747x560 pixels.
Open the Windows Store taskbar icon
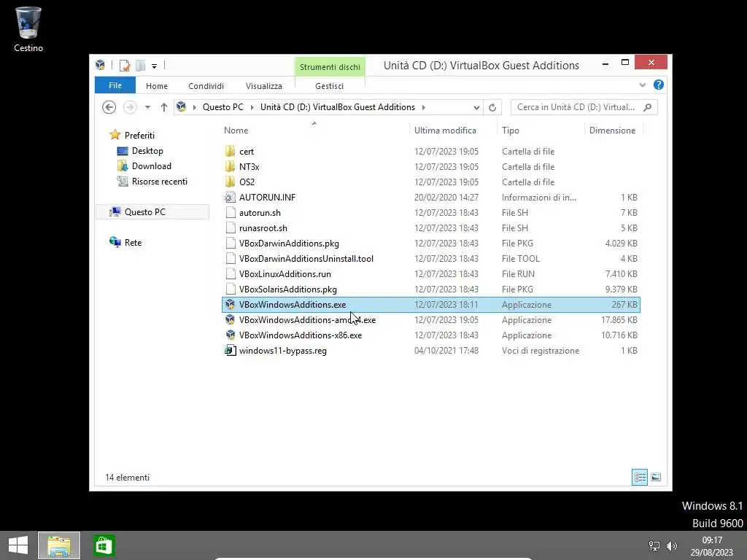click(104, 545)
